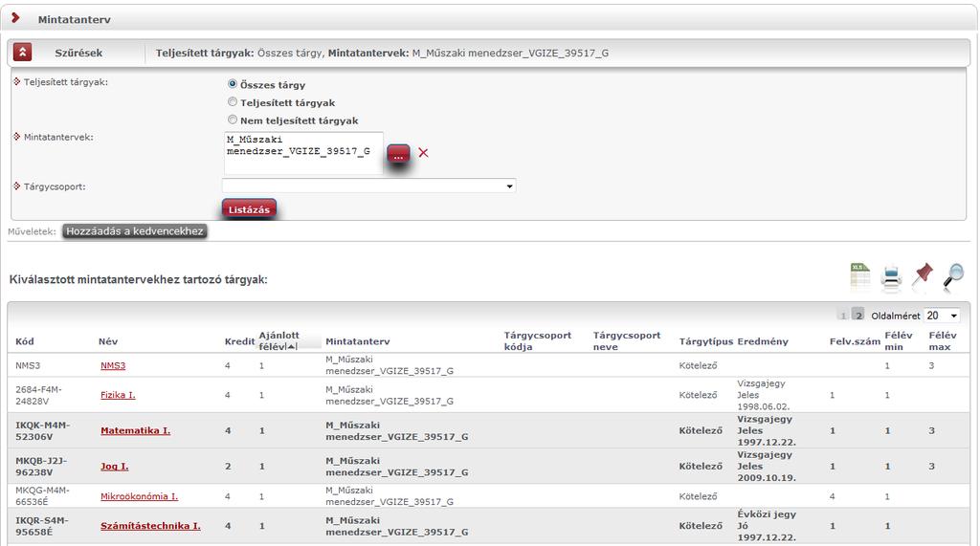Image resolution: width=980 pixels, height=546 pixels.
Task: Click 'Kiválasztott mintatantervekhez tartozó tárgyak:' heading
Action: point(138,279)
